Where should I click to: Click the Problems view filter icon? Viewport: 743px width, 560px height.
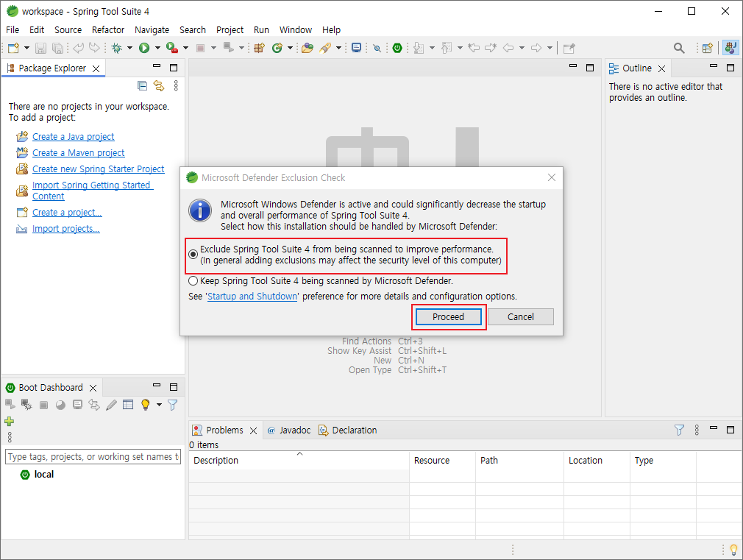pos(679,430)
